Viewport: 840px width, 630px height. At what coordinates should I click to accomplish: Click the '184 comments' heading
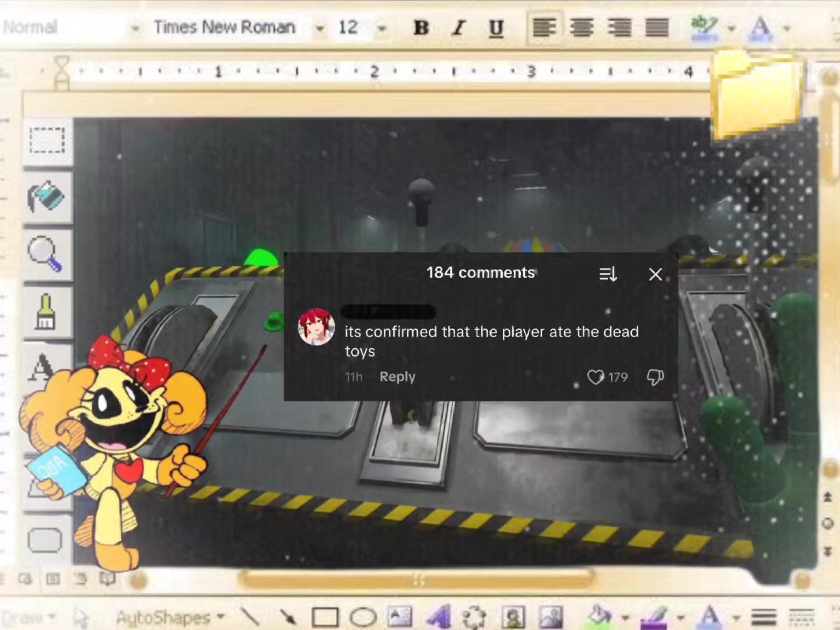tap(480, 272)
